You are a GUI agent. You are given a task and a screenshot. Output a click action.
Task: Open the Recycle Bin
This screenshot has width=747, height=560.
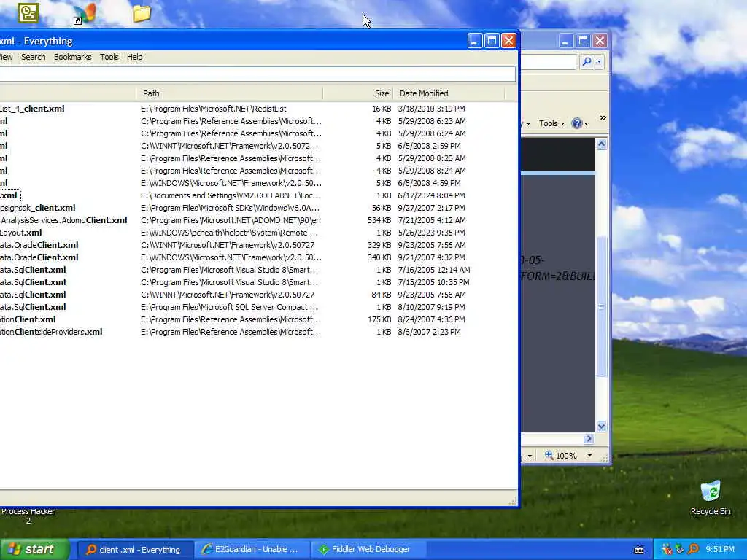point(711,498)
